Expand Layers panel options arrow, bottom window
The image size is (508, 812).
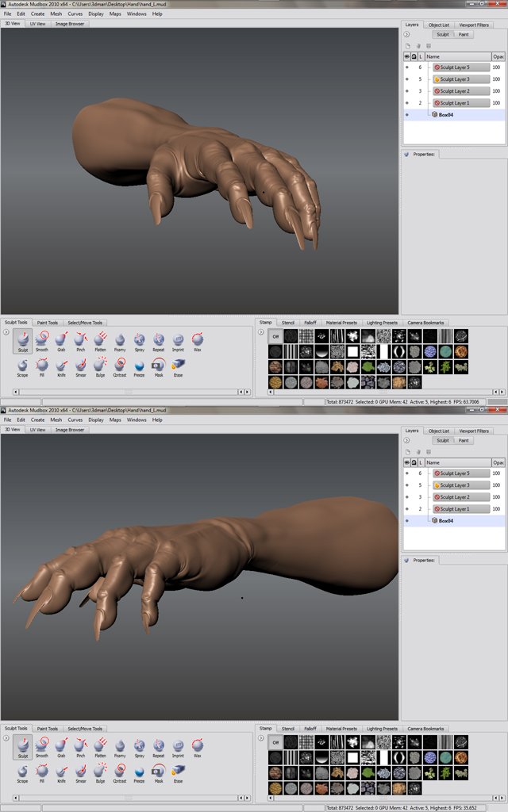(407, 441)
